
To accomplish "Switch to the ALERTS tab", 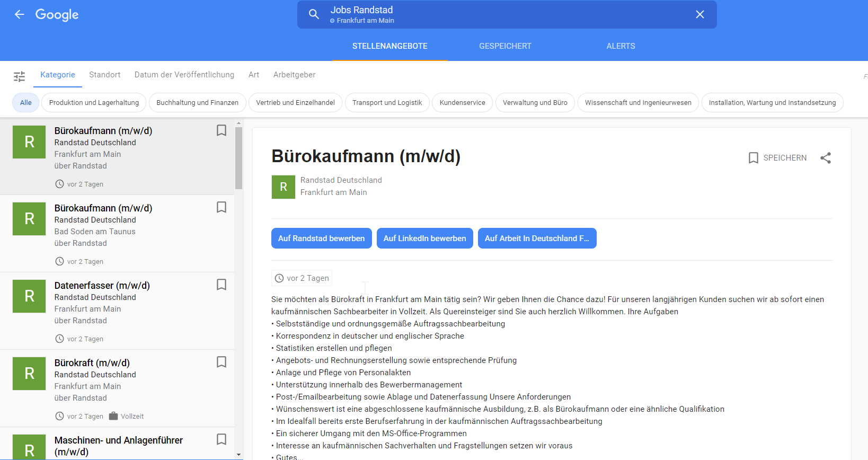I will pyautogui.click(x=621, y=46).
